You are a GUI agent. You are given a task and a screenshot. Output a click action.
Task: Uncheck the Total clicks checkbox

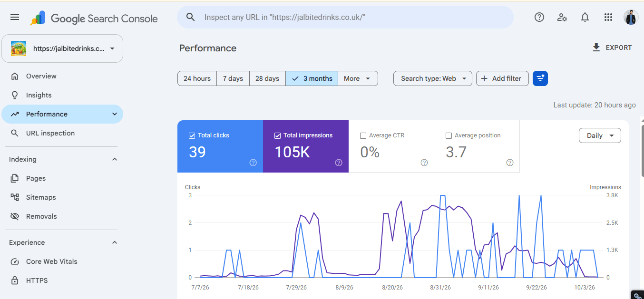(x=192, y=135)
